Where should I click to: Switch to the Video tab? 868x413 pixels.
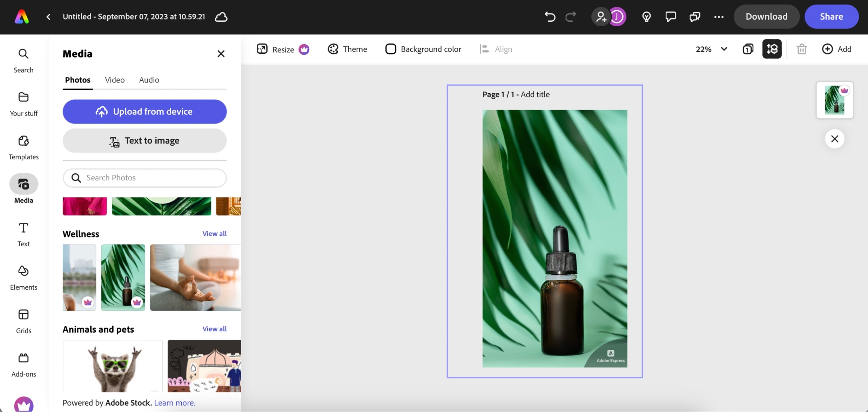115,80
